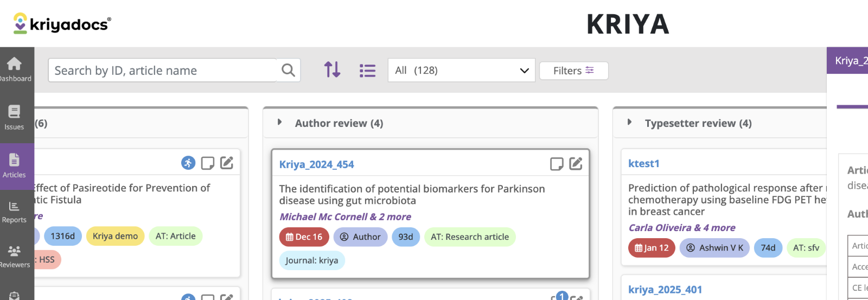Expand the Typesetter review column

pos(630,123)
